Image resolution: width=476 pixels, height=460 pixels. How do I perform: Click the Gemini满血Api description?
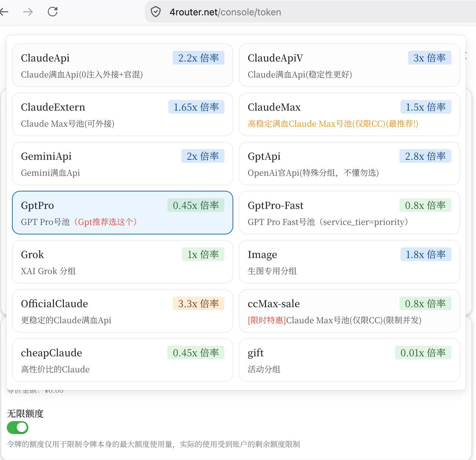(x=51, y=173)
